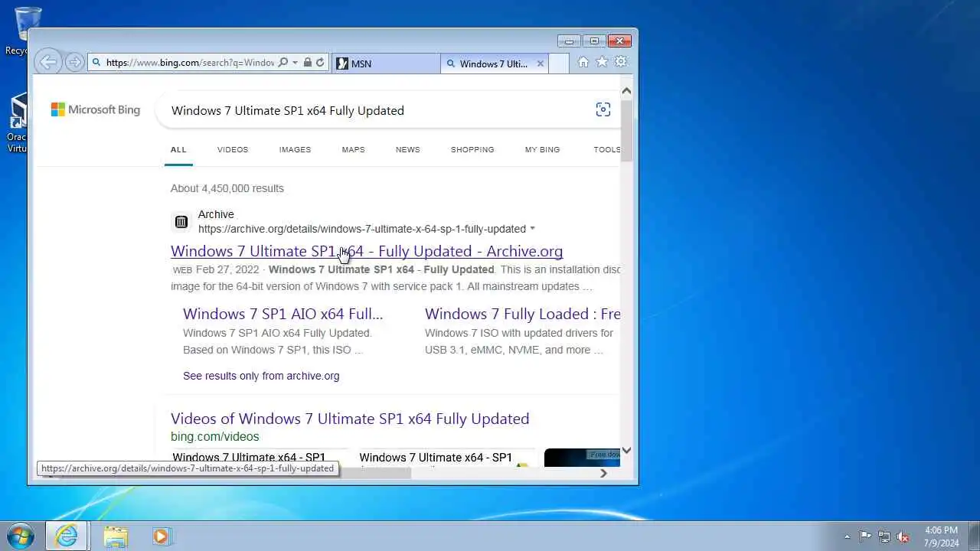Click the vertical scrollbar thumb
The height and width of the screenshot is (551, 980).
626,130
